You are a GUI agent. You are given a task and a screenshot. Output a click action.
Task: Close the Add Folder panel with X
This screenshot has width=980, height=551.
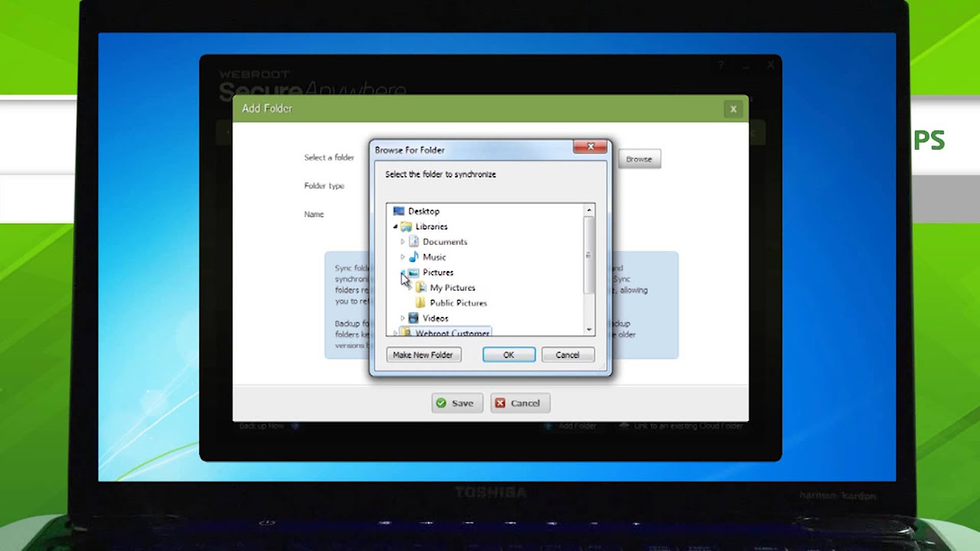(x=733, y=109)
